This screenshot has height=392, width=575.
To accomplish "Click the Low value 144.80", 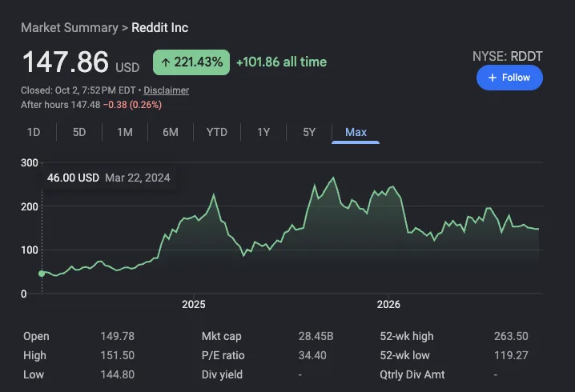I will point(118,374).
